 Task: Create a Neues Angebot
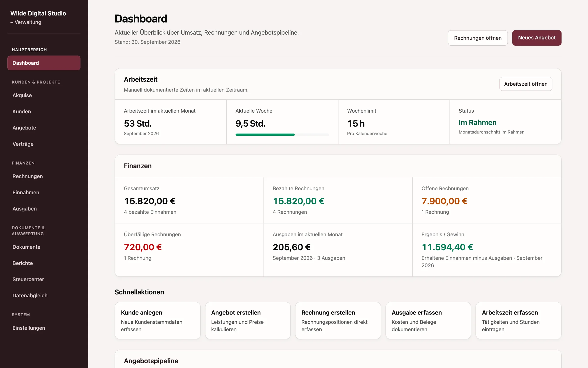coord(537,38)
